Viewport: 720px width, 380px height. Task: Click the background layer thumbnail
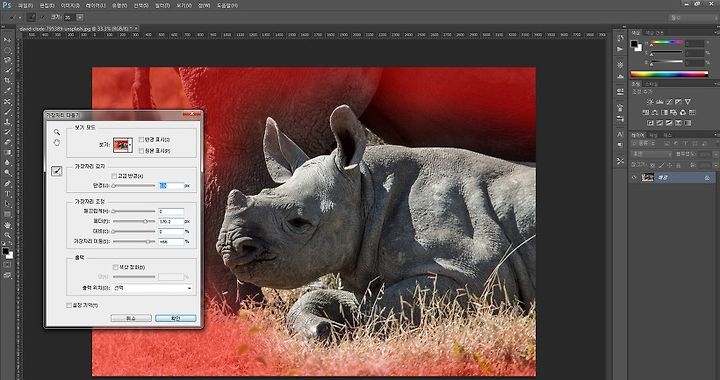647,178
